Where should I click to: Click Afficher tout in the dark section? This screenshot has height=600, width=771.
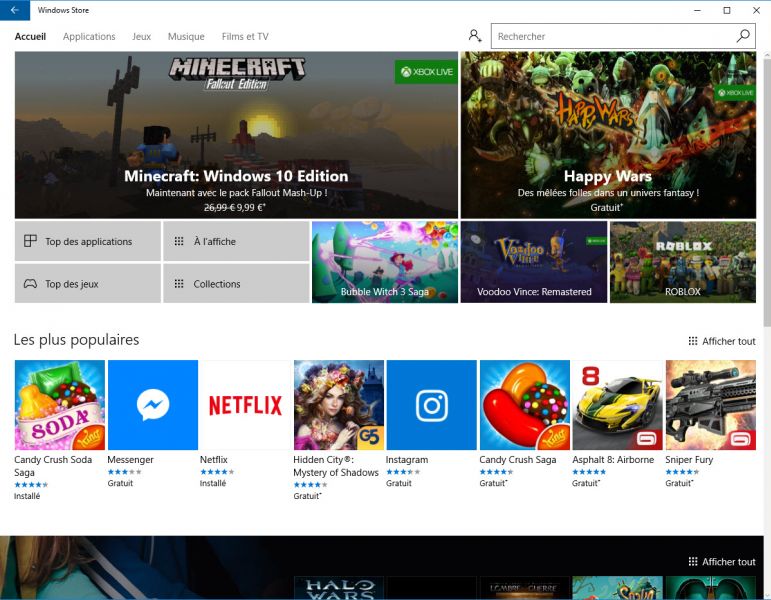(722, 562)
